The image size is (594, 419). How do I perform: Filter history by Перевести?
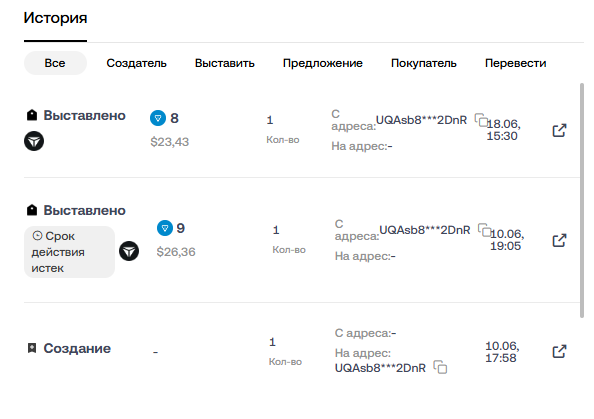pos(516,63)
